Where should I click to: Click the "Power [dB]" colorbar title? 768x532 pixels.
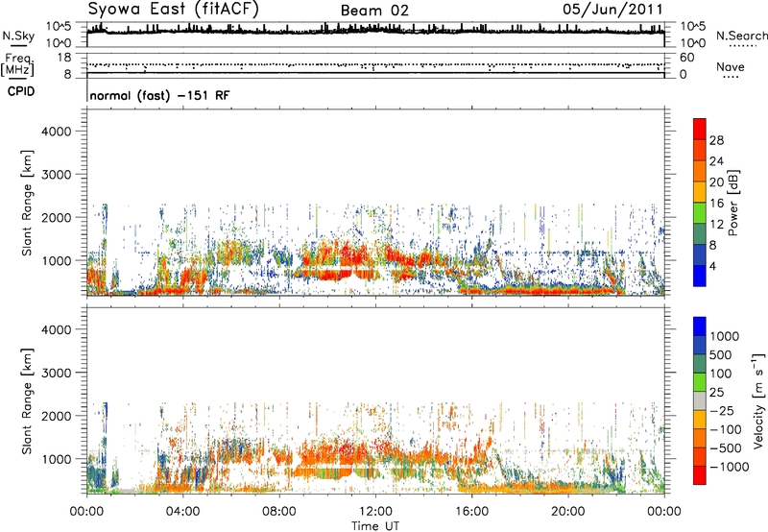coord(733,203)
